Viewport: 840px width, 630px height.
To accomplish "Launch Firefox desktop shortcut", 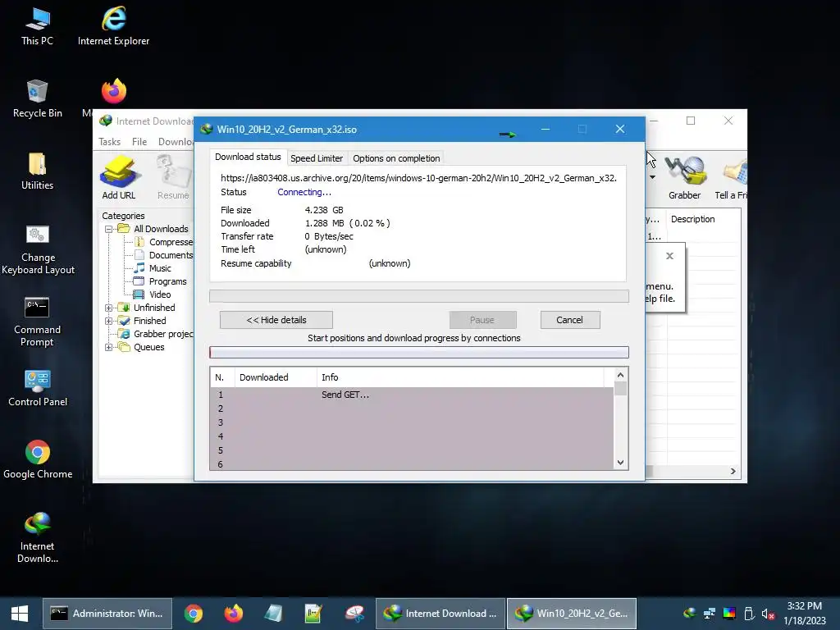I will (x=113, y=91).
